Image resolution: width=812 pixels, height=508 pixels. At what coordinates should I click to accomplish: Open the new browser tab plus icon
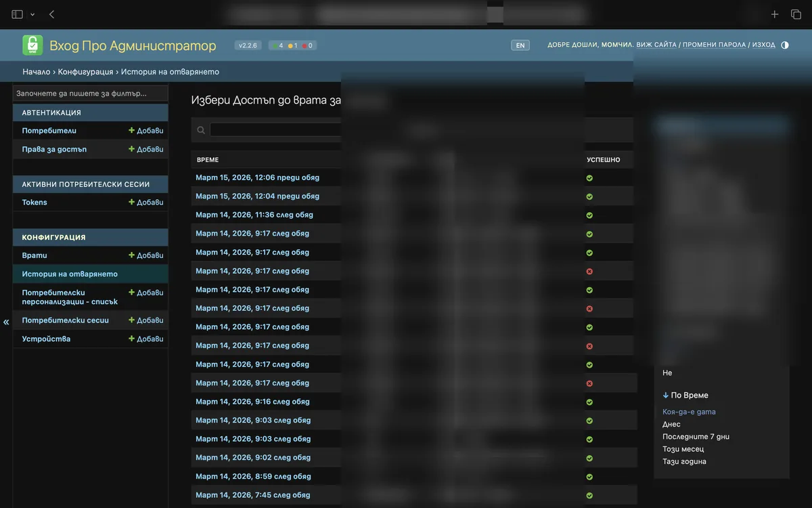775,14
